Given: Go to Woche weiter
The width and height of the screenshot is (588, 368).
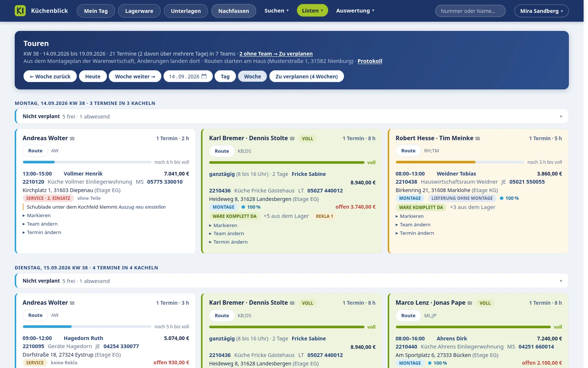Looking at the screenshot, I should click(x=135, y=76).
